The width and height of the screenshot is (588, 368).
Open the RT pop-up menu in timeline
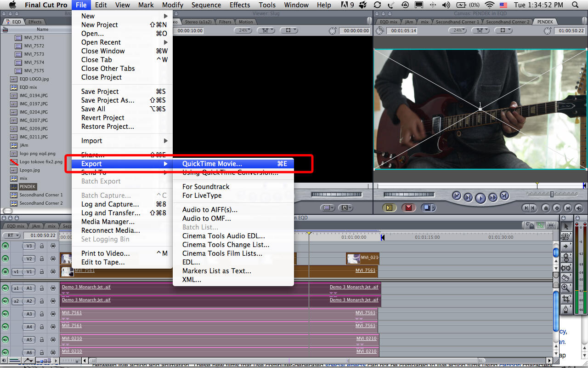(x=11, y=235)
